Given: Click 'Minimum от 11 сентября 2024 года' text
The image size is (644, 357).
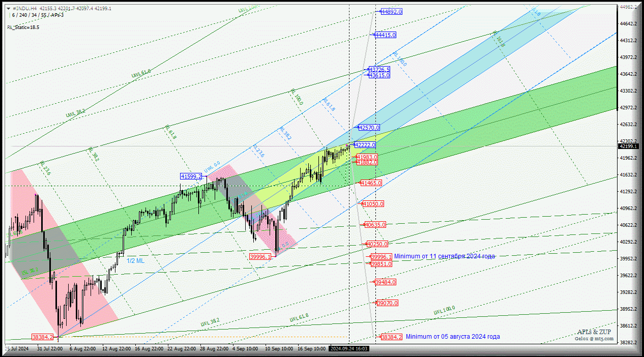Looking at the screenshot, I should tap(444, 256).
